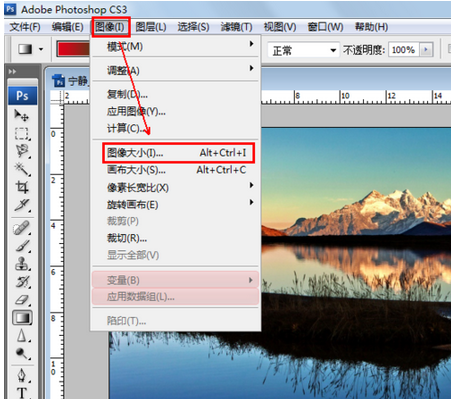Click the greyed 裁剪(P) menu item

pyautogui.click(x=175, y=221)
